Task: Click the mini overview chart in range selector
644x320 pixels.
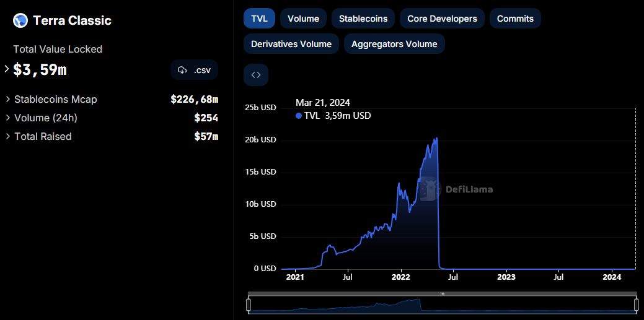Action: 443,306
